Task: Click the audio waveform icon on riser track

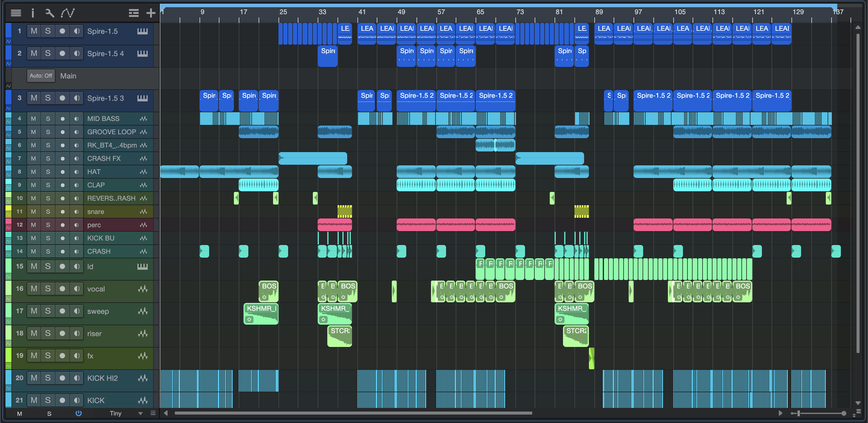Action: pos(143,333)
